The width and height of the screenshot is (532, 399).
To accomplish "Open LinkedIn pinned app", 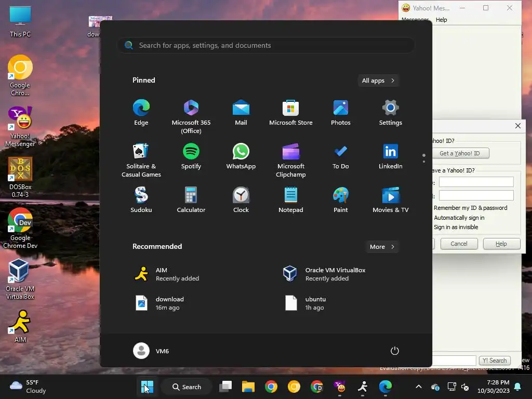I will click(x=391, y=156).
